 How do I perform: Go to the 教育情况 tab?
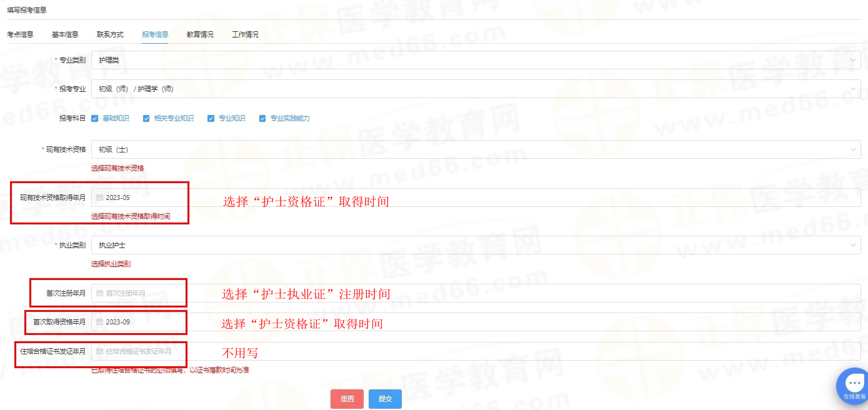[200, 34]
